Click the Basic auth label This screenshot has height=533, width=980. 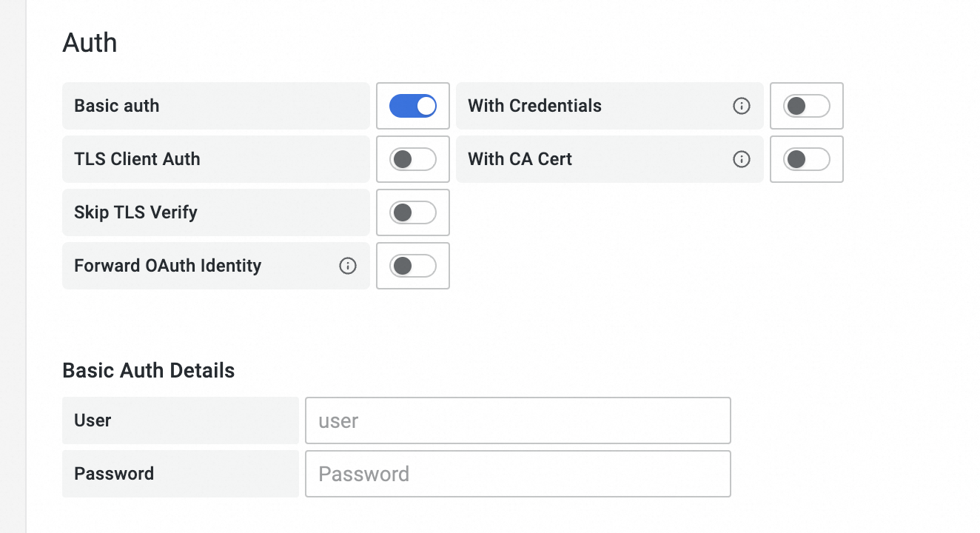(x=117, y=106)
